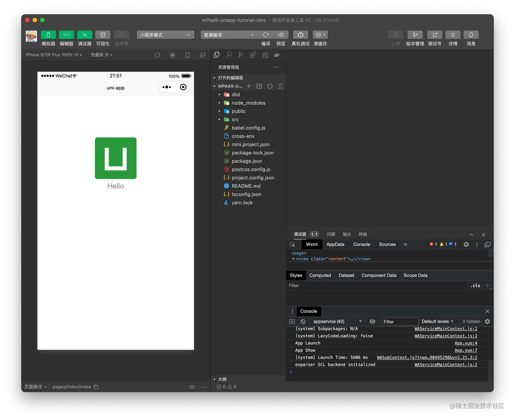Click the WeChat capsule close circle

[x=183, y=87]
